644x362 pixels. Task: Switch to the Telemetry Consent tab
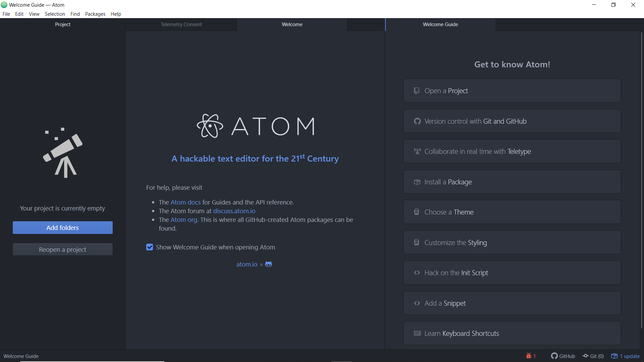pyautogui.click(x=181, y=24)
